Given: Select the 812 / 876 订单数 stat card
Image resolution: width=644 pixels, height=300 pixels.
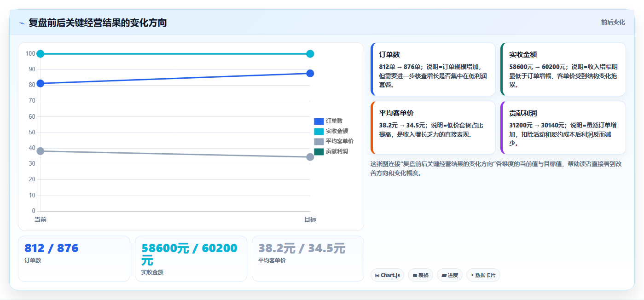Looking at the screenshot, I should 74,259.
